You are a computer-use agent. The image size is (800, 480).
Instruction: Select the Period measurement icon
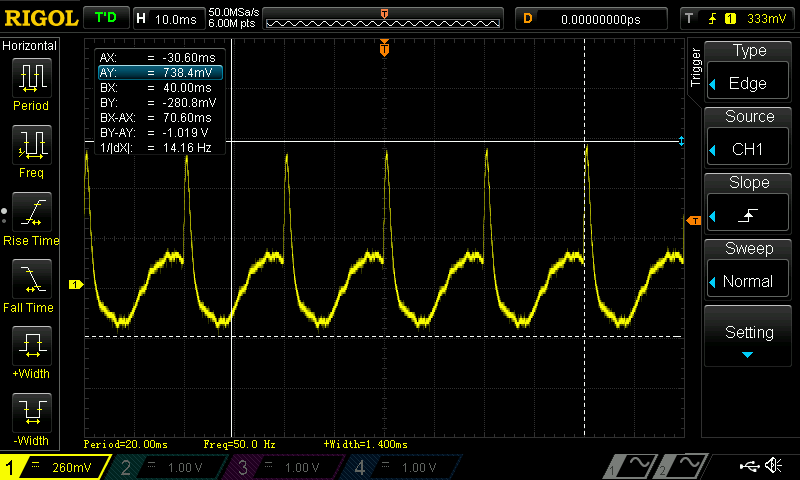tap(31, 83)
